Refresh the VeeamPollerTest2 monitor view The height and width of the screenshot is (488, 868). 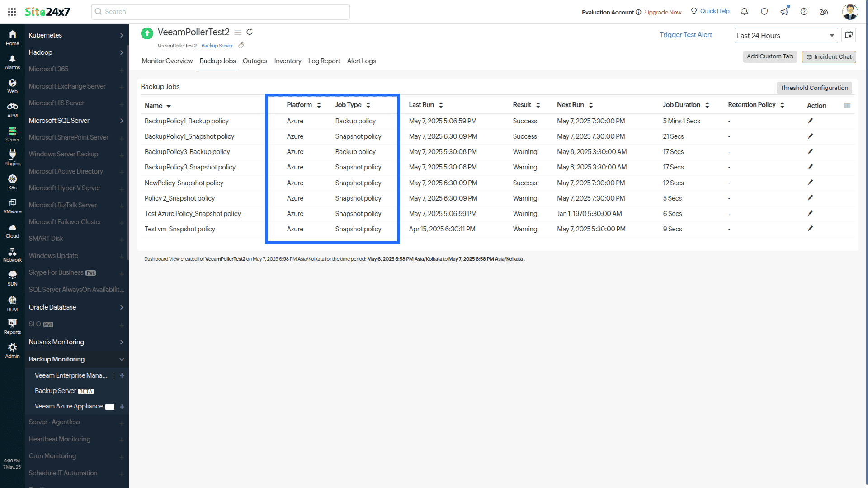[x=250, y=32]
